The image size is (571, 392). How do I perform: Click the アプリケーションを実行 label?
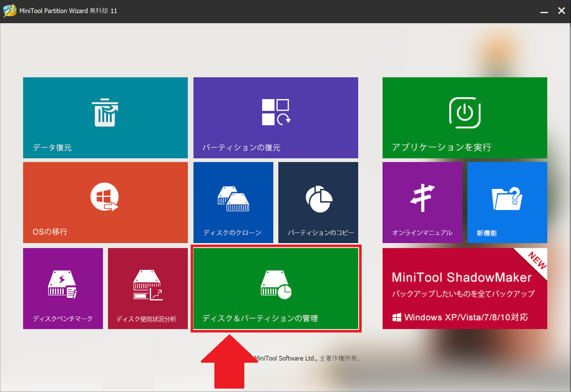pos(441,147)
